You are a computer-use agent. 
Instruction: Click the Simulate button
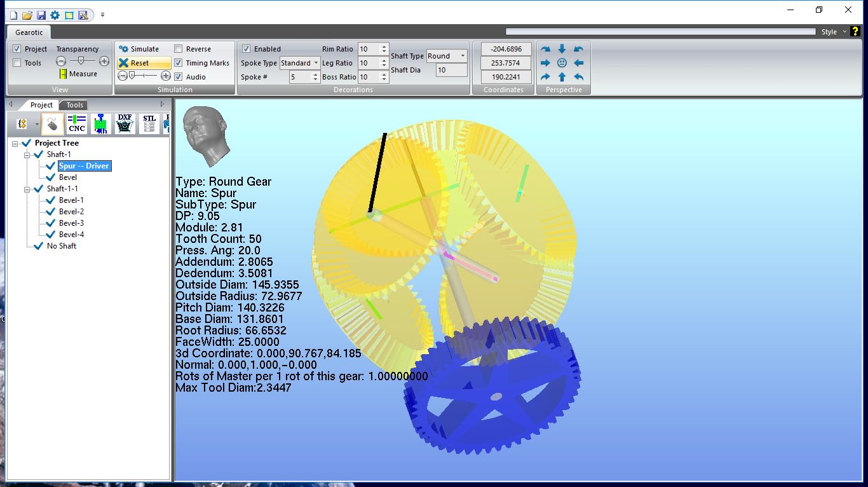(139, 49)
